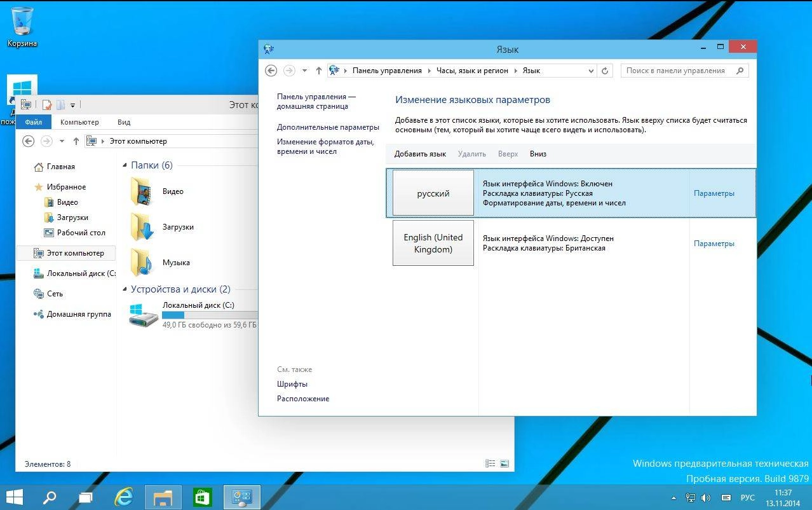
Task: Open the volume speaker tray icon
Action: (707, 497)
